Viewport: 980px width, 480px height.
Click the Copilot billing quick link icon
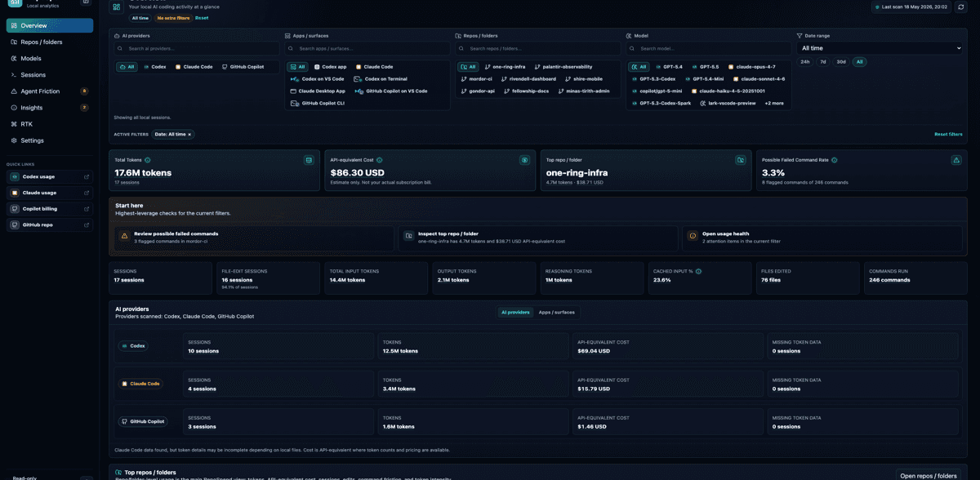pos(15,209)
